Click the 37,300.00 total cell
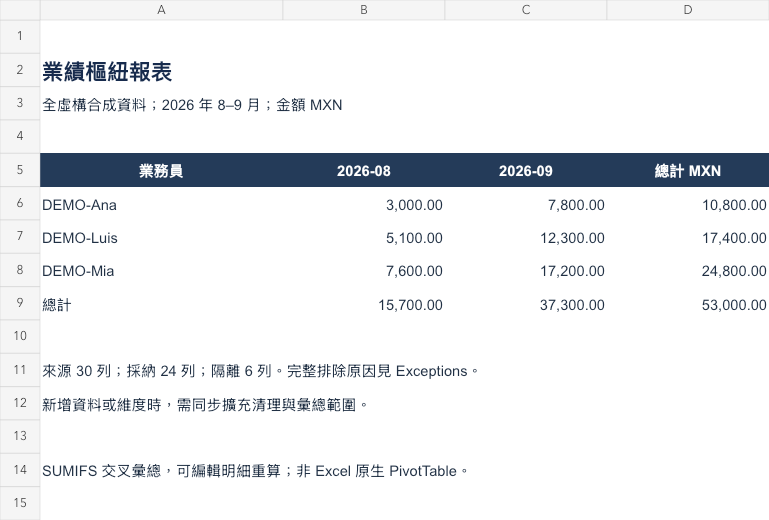 [x=526, y=305]
